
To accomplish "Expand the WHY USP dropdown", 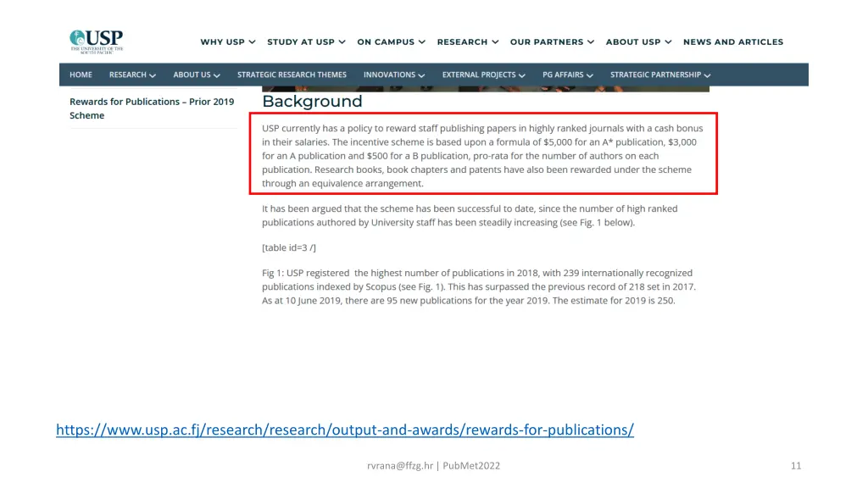I will coord(227,42).
